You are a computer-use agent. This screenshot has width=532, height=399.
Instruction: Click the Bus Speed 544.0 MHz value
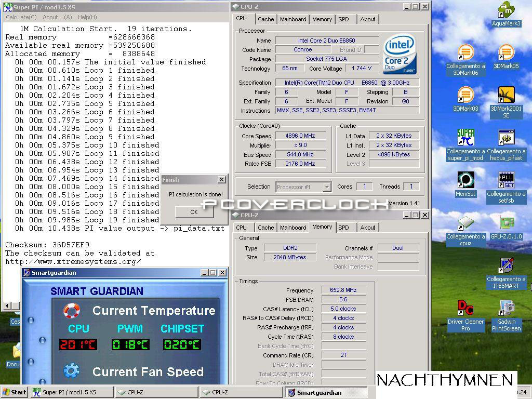300,154
